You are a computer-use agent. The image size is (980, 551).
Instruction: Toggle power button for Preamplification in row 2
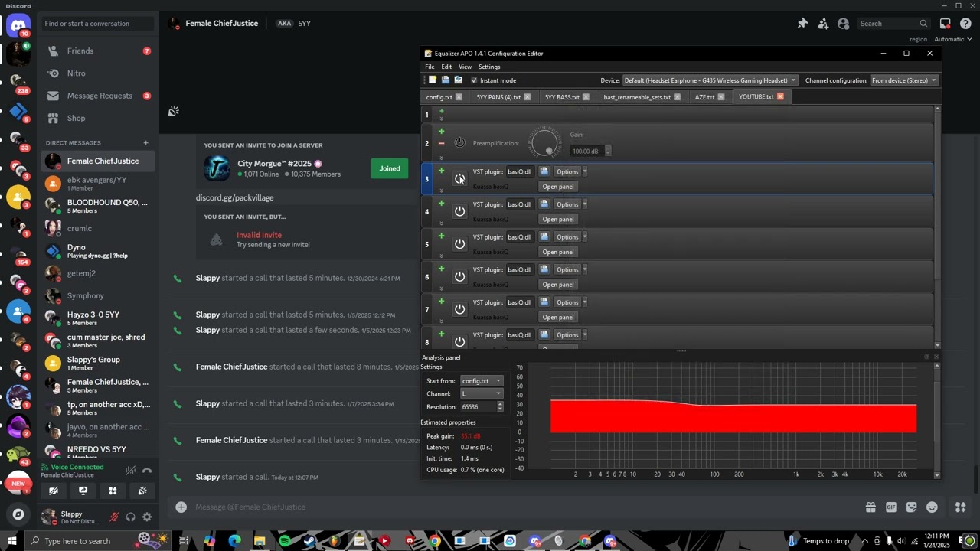(x=459, y=143)
